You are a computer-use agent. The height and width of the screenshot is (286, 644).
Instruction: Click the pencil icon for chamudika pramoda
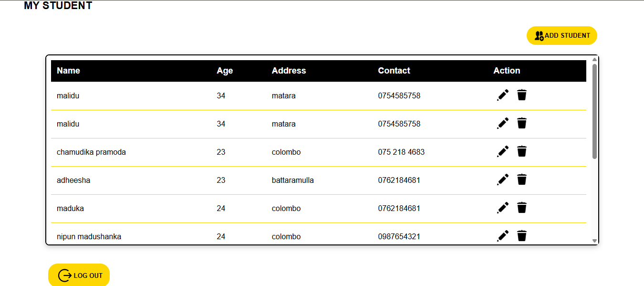pos(502,151)
